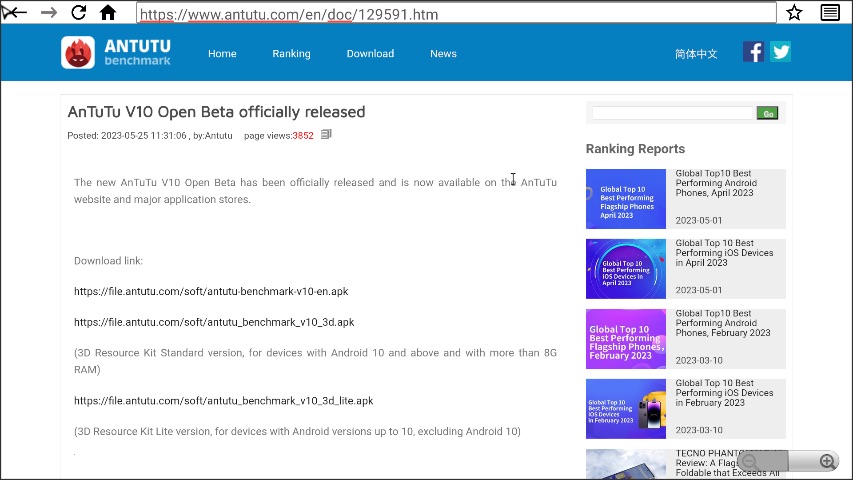This screenshot has width=853, height=480.
Task: Click the posted date '2023-05-25 11:31:06'
Action: (x=144, y=136)
